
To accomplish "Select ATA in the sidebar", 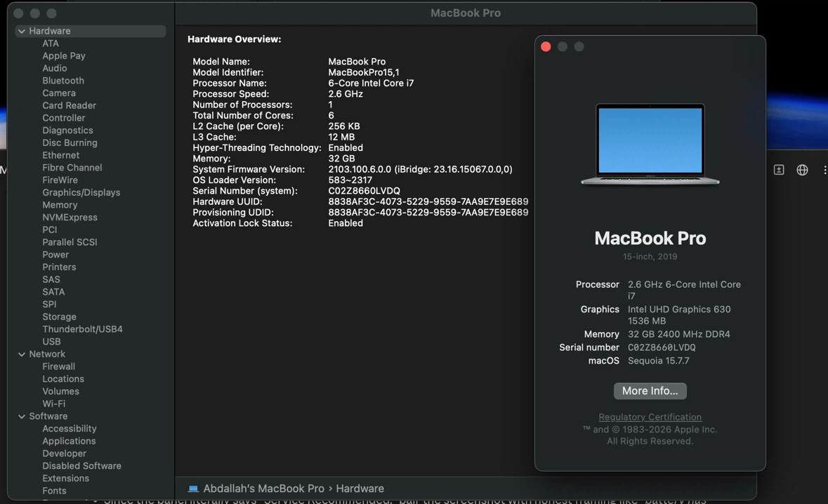I will [x=51, y=44].
